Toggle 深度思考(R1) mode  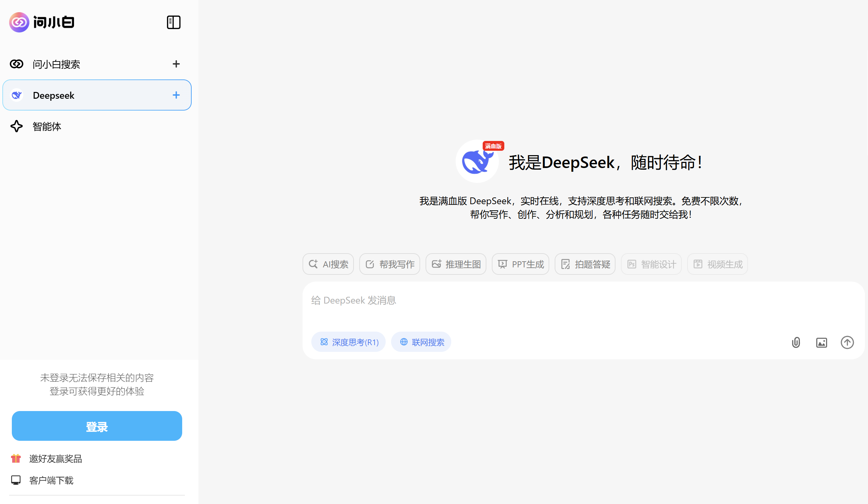click(x=348, y=342)
